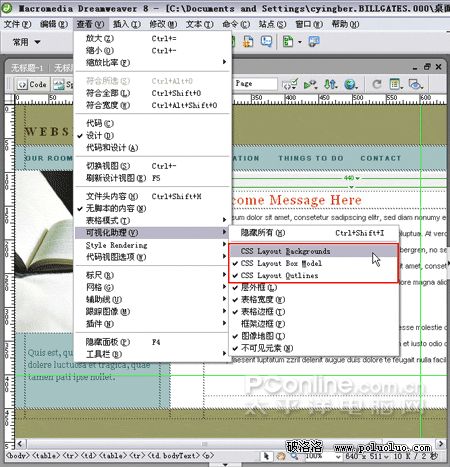Click the <td.bodyText> tag selector
The width and height of the screenshot is (450, 467).
173,456
